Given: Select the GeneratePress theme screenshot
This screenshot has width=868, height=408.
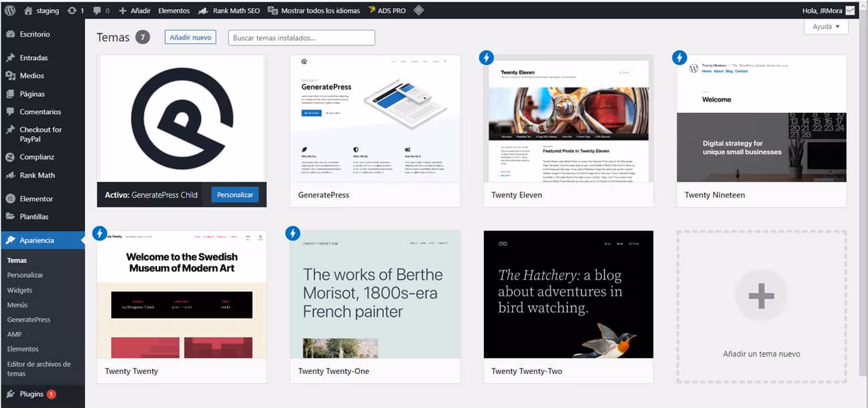Looking at the screenshot, I should click(375, 119).
